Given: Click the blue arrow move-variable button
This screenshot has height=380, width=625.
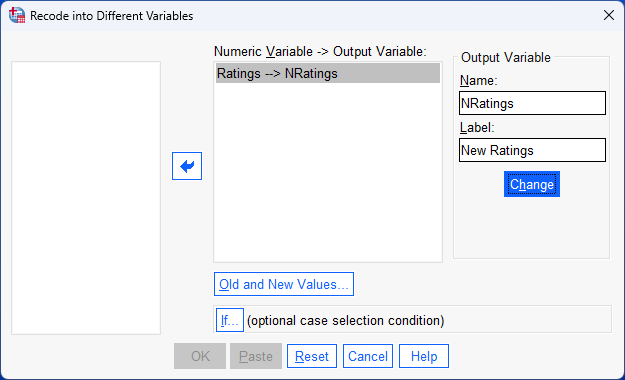Looking at the screenshot, I should tap(187, 166).
